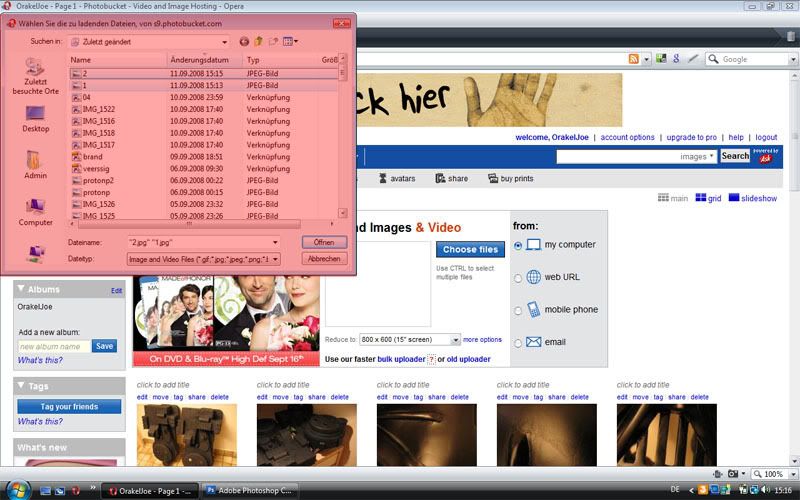This screenshot has width=800, height=500.
Task: Click 'powered by Ask' logo
Action: (765, 156)
